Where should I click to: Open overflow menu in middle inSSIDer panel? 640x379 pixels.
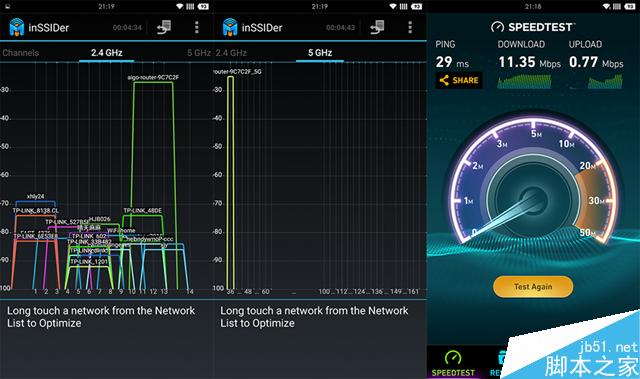(410, 27)
